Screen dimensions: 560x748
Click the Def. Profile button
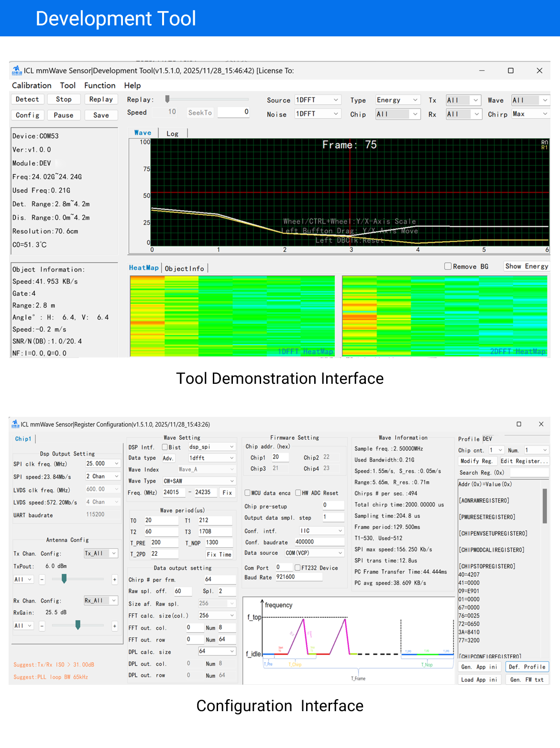(x=527, y=667)
